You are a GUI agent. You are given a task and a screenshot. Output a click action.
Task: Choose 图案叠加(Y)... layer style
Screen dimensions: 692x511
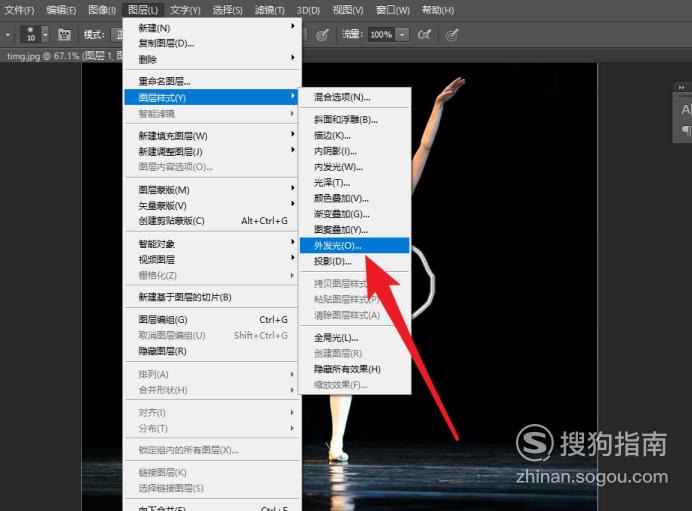click(355, 229)
